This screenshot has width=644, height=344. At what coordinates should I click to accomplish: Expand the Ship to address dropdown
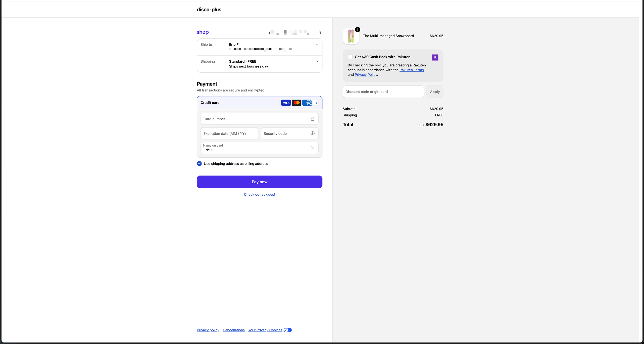(317, 45)
